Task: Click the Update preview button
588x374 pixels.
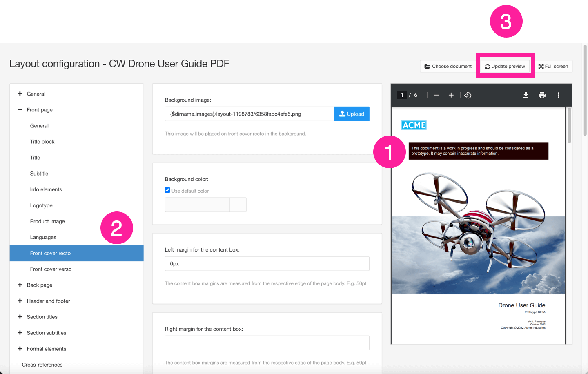Action: point(505,66)
